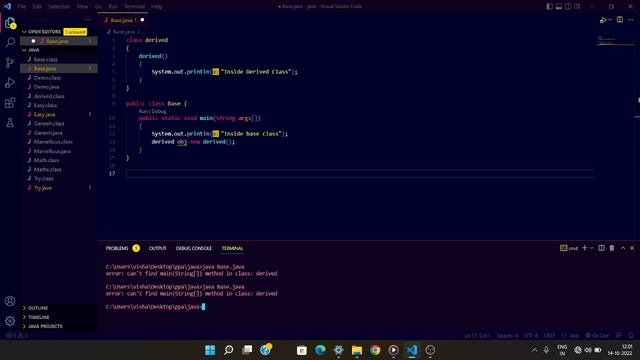Click Go Live in the status bar

(x=598, y=336)
